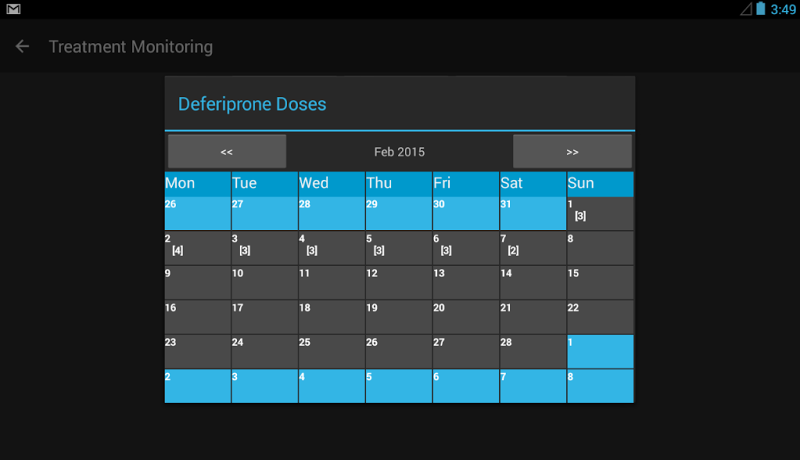Tap the back arrow icon
800x460 pixels.
(22, 46)
